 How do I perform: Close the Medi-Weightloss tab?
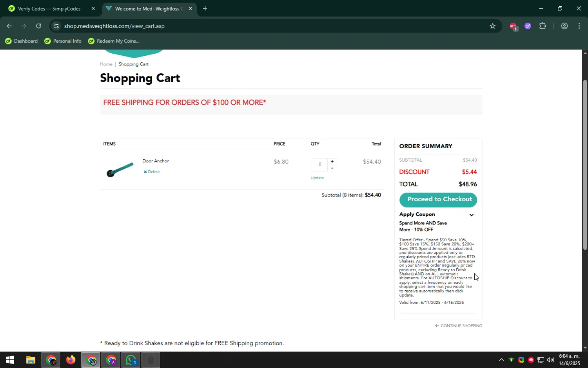point(191,9)
